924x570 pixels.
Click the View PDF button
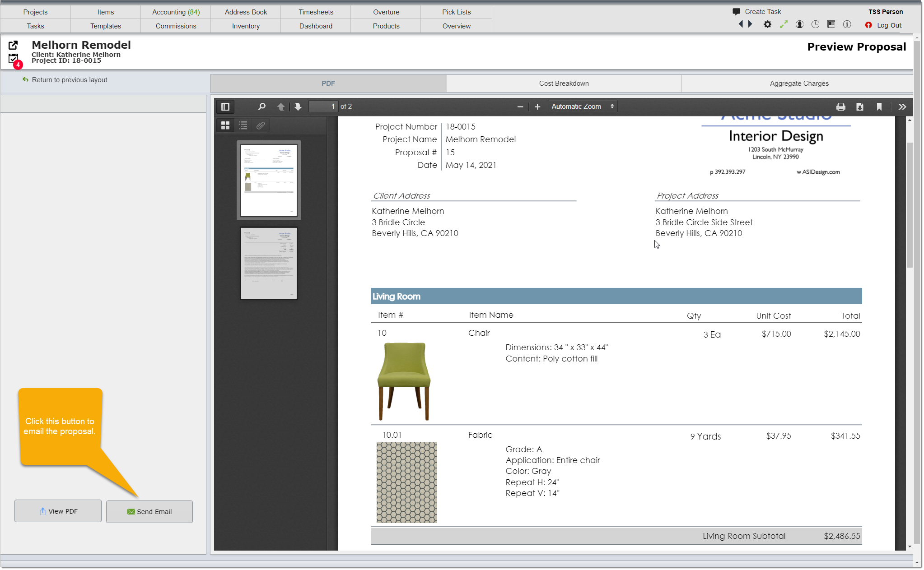58,511
